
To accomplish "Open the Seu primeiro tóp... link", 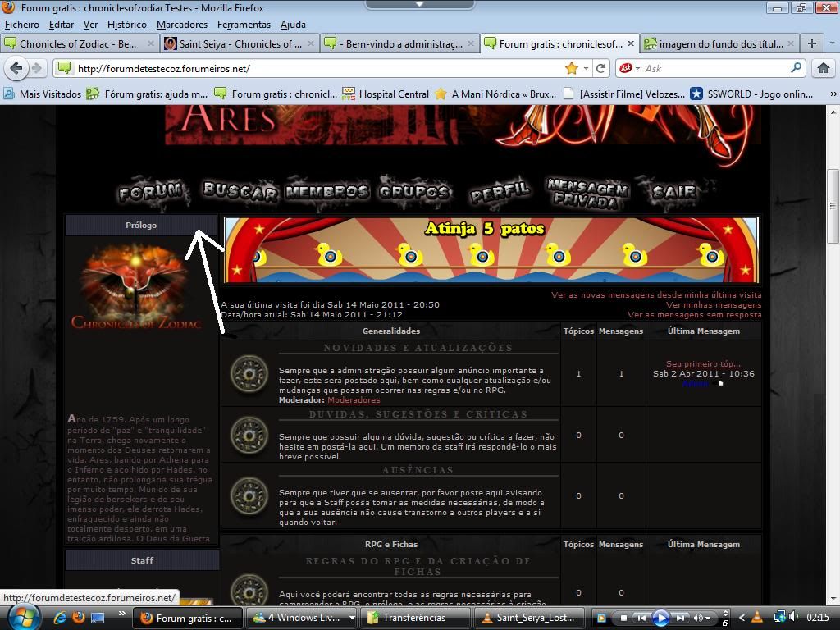I will (x=703, y=363).
